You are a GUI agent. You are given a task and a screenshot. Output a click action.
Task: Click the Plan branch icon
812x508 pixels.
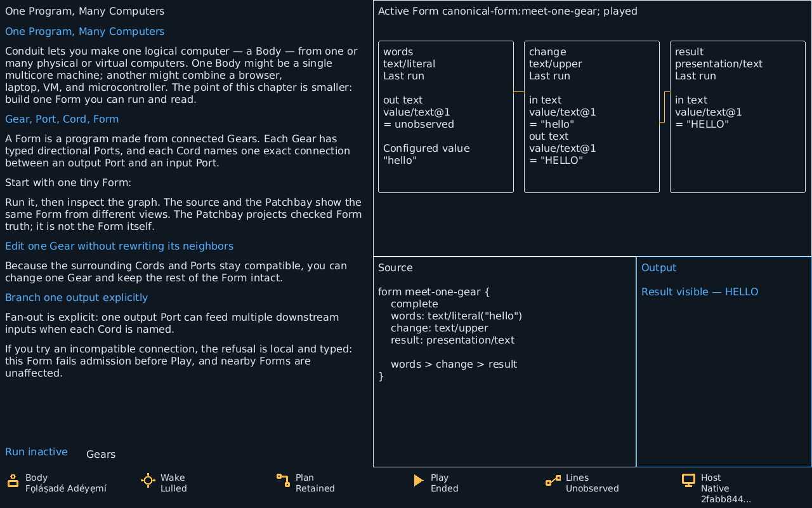pos(283,481)
